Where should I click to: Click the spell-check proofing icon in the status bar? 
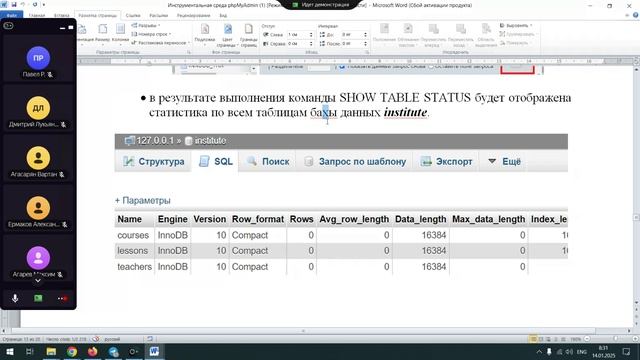coord(96,339)
